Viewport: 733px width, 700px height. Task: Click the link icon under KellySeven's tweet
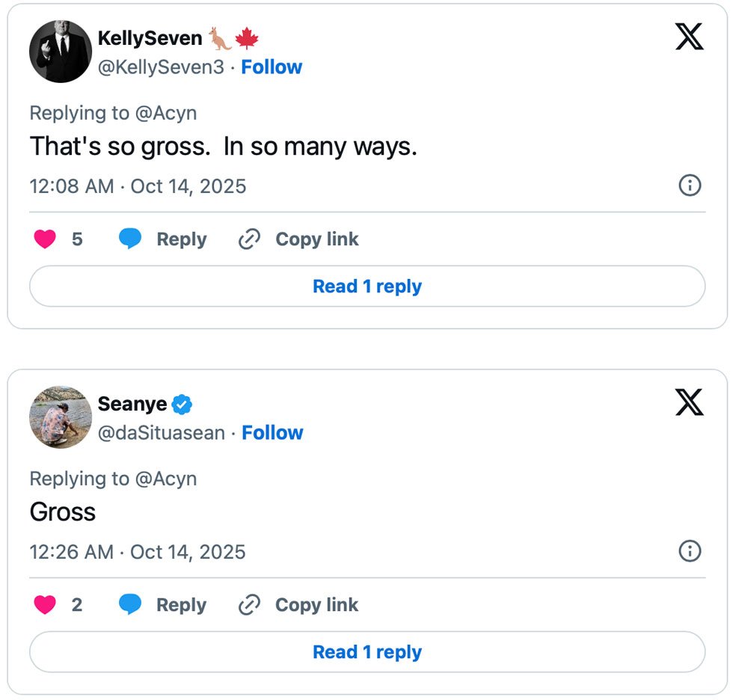coord(248,239)
